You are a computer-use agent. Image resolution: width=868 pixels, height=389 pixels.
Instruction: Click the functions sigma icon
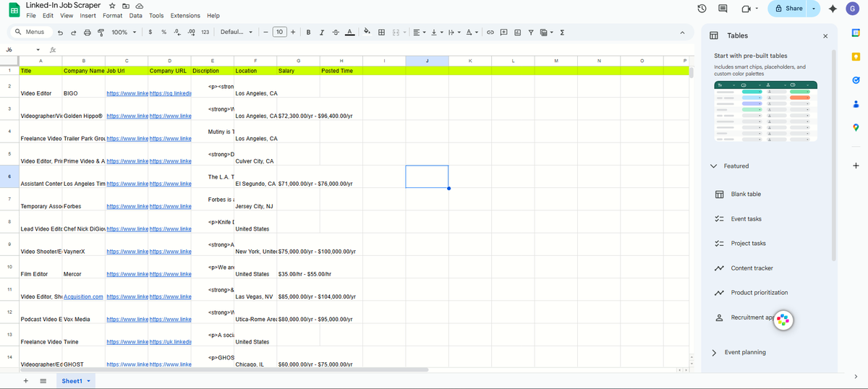[x=562, y=33]
